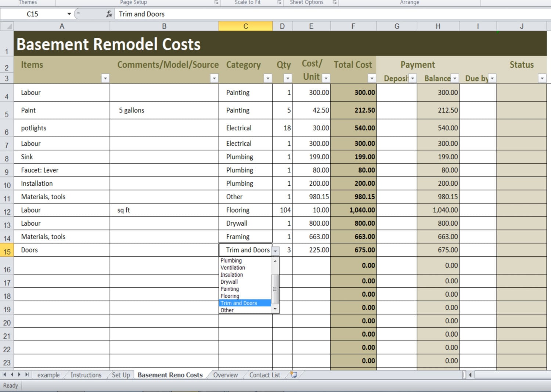Select the column F header
The width and height of the screenshot is (551, 392).
[x=353, y=26]
